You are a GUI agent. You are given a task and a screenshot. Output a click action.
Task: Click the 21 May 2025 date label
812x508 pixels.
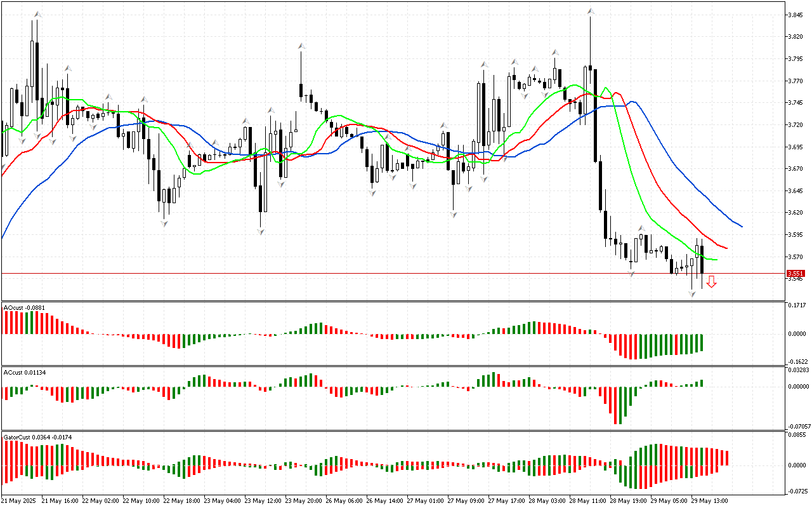coord(18,501)
